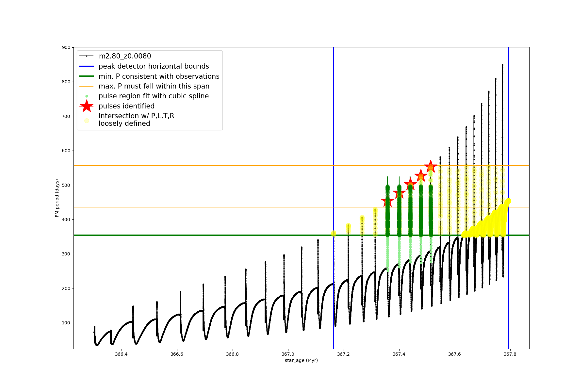Image resolution: width=588 pixels, height=392 pixels.
Task: Click the lowest red star pulse marker
Action: click(x=387, y=201)
